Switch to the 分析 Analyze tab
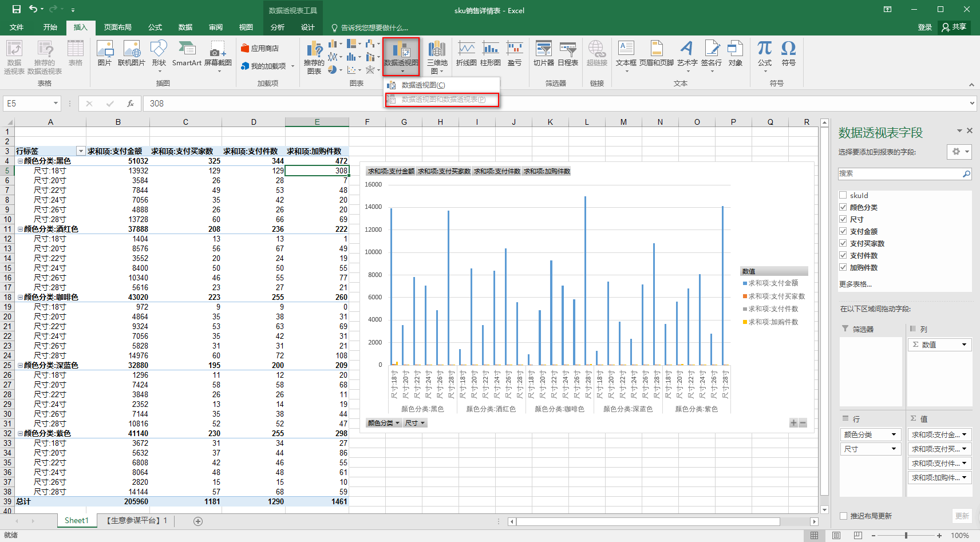The width and height of the screenshot is (980, 542). click(278, 27)
